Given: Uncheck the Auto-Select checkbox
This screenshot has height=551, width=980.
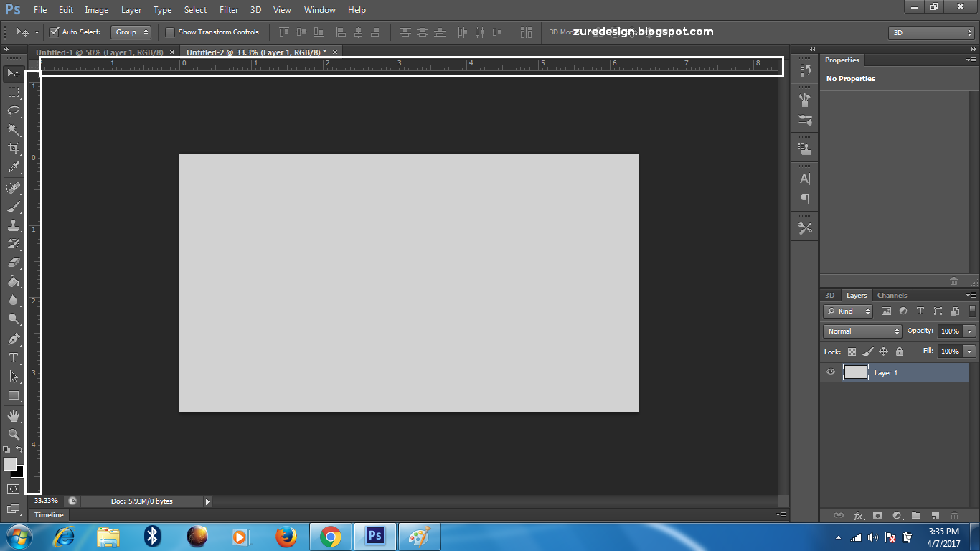Looking at the screenshot, I should click(x=54, y=32).
